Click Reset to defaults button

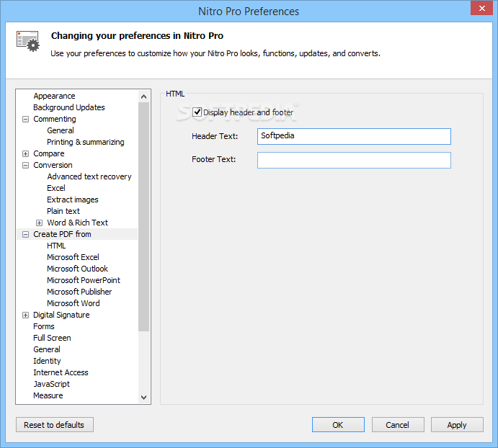55,425
